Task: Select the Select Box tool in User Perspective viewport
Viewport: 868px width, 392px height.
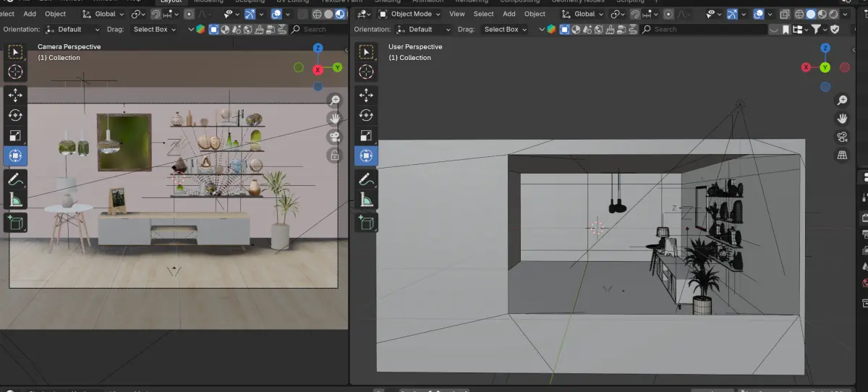Action: point(366,52)
